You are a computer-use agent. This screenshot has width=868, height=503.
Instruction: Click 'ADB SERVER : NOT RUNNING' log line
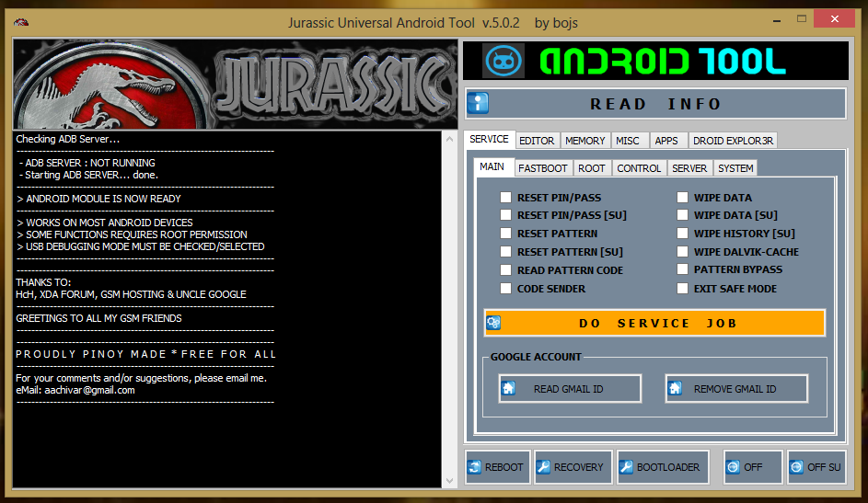(x=87, y=163)
